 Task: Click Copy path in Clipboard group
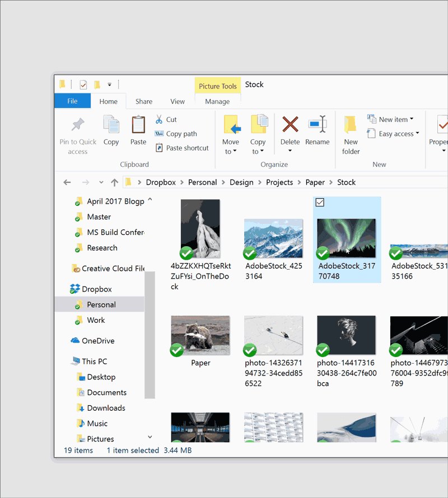176,134
